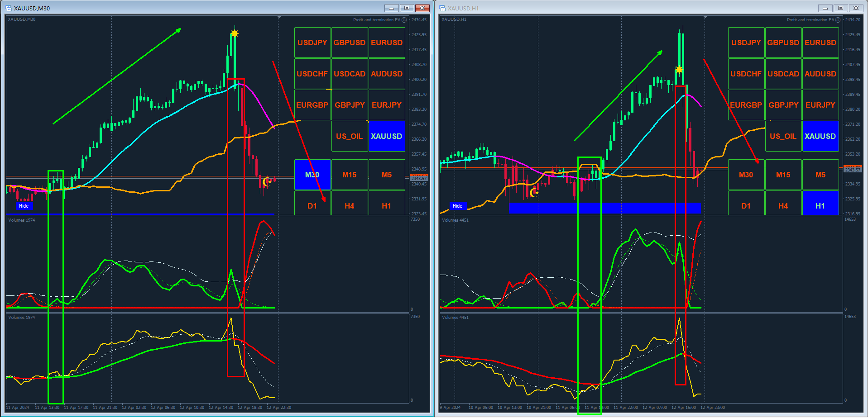
Task: Minimize the XAUUSD,H1 chart window
Action: click(825, 8)
